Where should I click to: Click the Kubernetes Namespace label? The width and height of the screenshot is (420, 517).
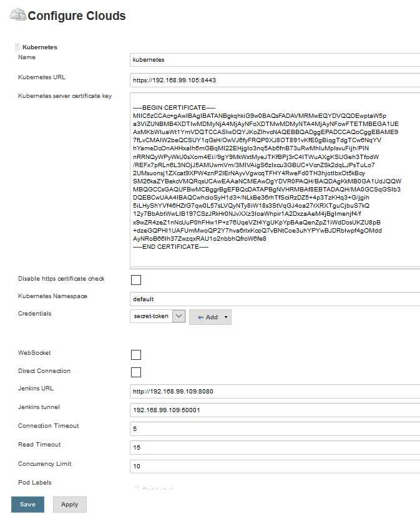coord(53,296)
